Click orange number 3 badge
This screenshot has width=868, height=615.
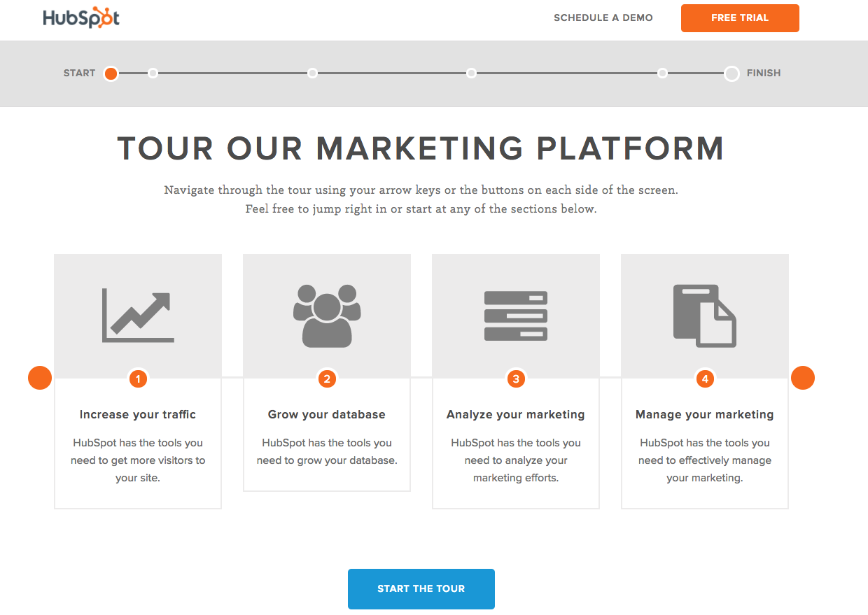(x=516, y=379)
